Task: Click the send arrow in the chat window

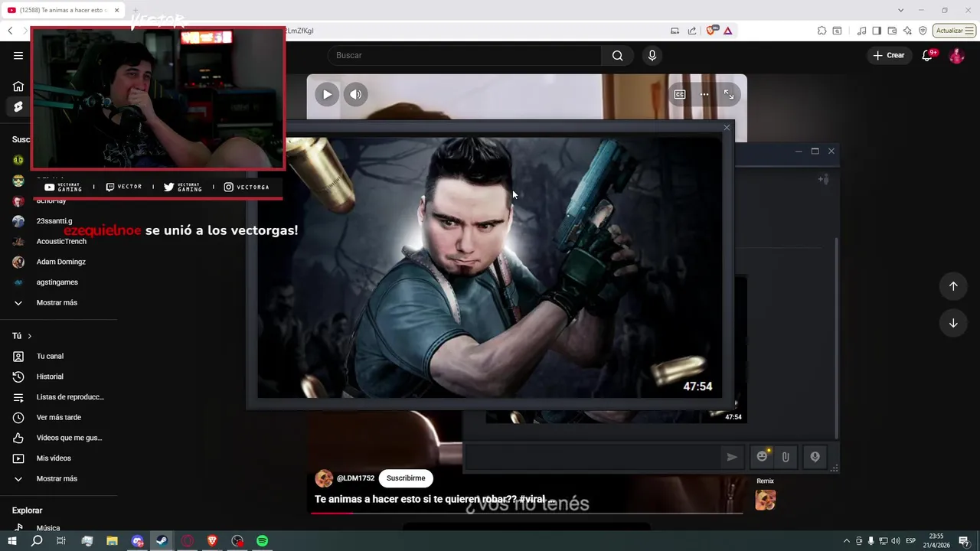Action: 732,457
